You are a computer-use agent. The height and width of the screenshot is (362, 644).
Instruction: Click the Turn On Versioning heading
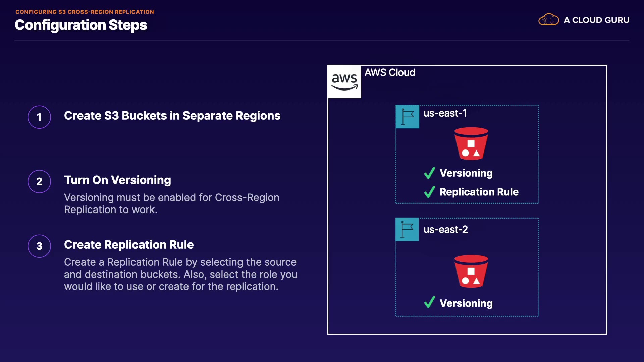click(x=117, y=180)
